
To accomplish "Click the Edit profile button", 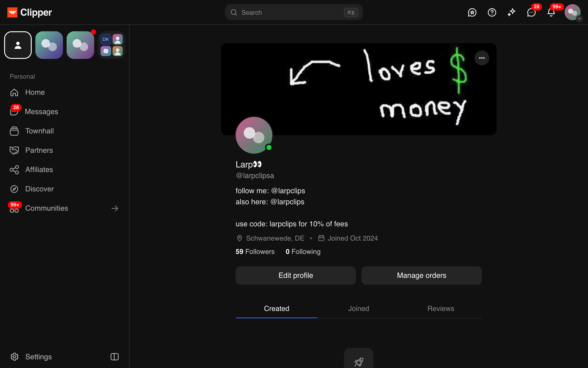I will 296,275.
